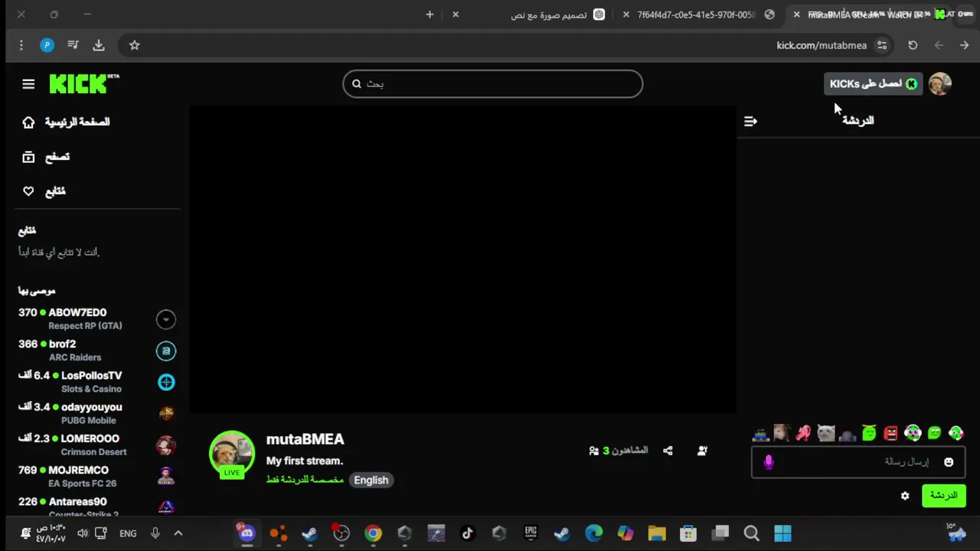Open TikTok from the taskbar
This screenshot has height=551, width=980.
tap(467, 533)
